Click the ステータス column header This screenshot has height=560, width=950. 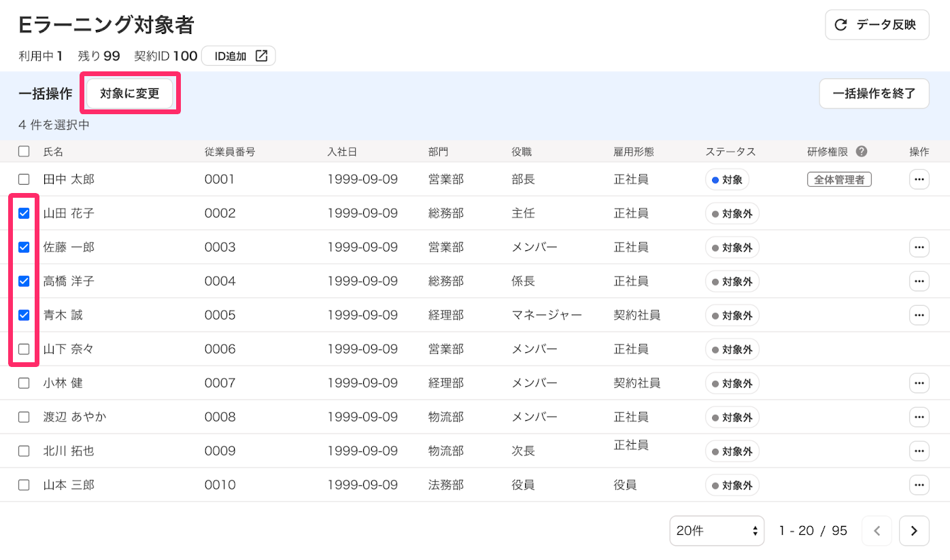731,152
